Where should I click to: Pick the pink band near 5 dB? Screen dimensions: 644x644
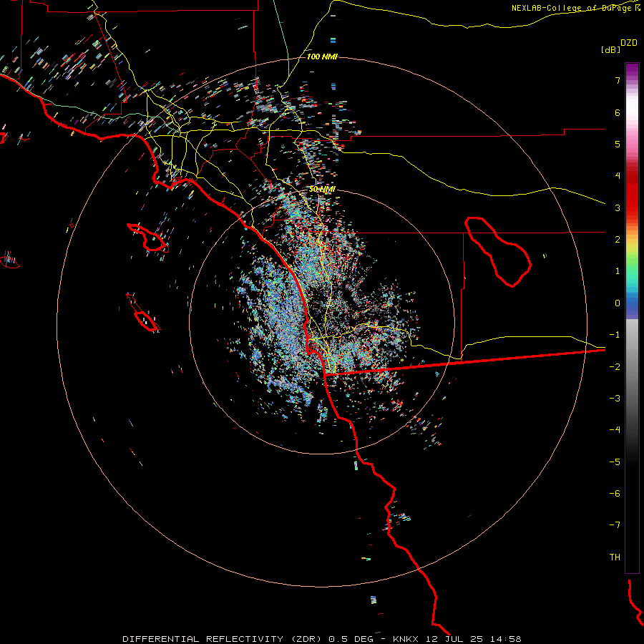632,142
